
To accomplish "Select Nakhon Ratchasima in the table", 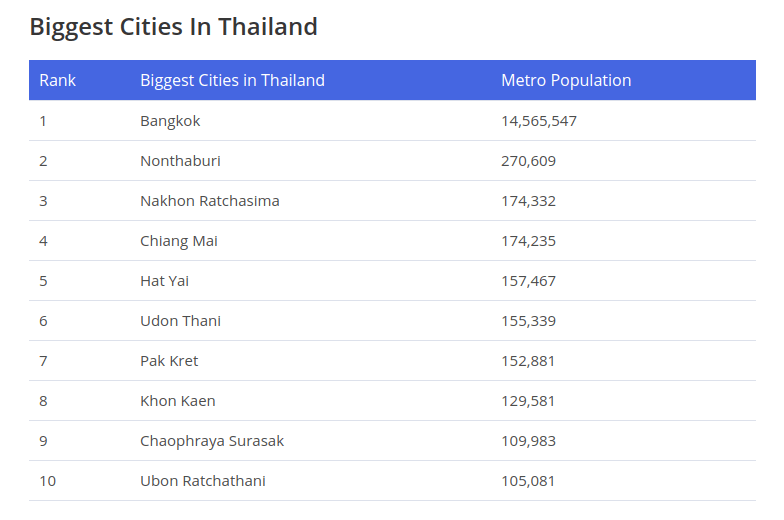I will tap(210, 201).
